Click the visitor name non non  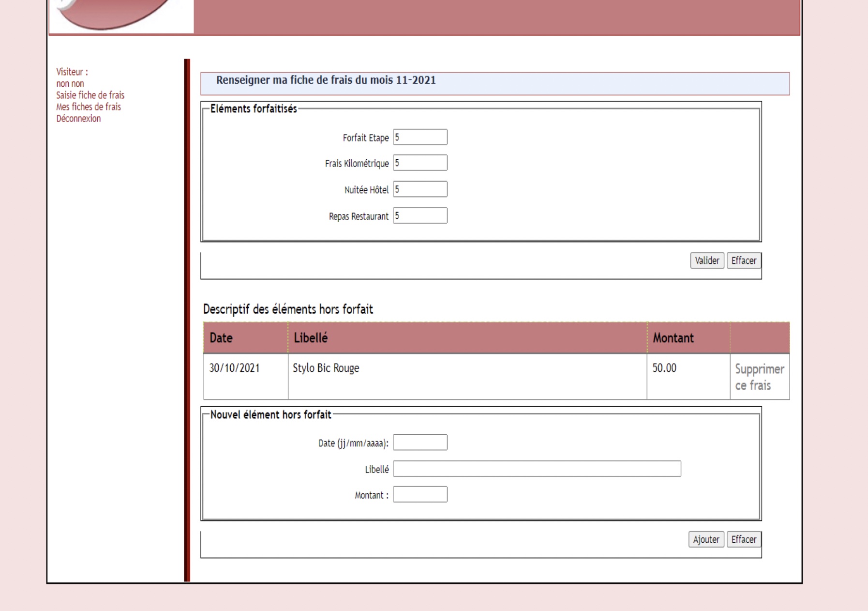click(70, 83)
